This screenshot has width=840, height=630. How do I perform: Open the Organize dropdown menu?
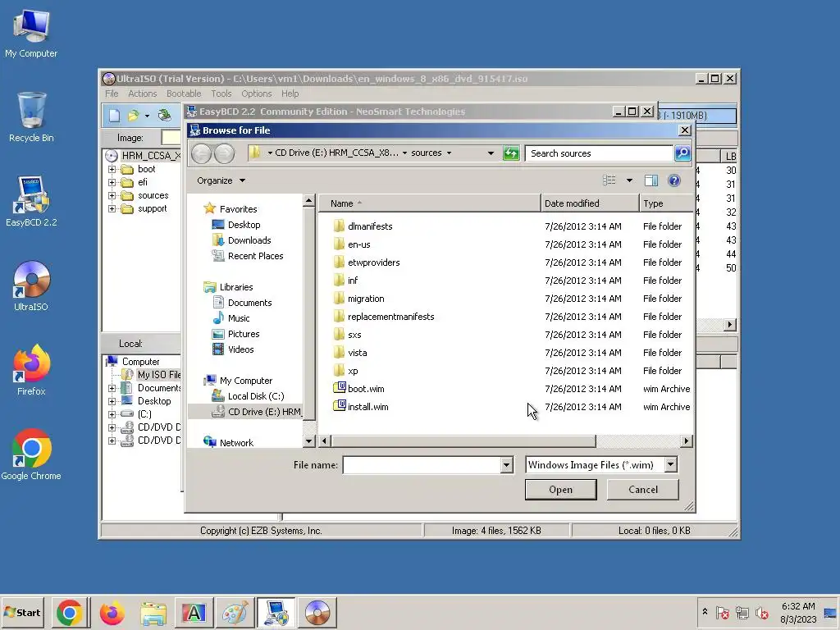pyautogui.click(x=220, y=180)
